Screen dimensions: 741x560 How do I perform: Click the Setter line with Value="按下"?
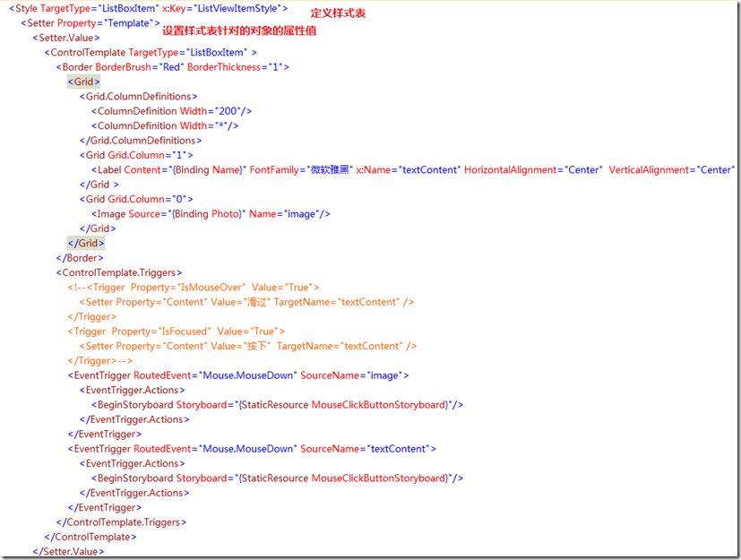248,346
